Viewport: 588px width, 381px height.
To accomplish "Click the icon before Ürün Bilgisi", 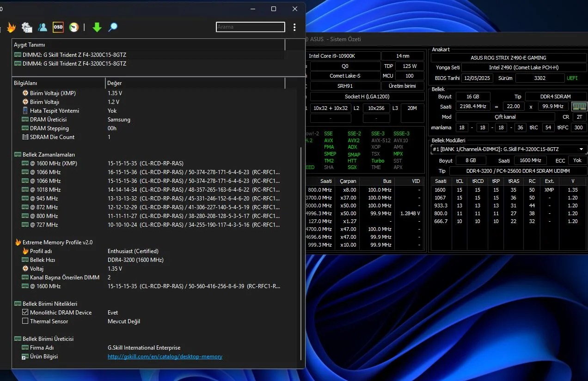I will click(25, 357).
